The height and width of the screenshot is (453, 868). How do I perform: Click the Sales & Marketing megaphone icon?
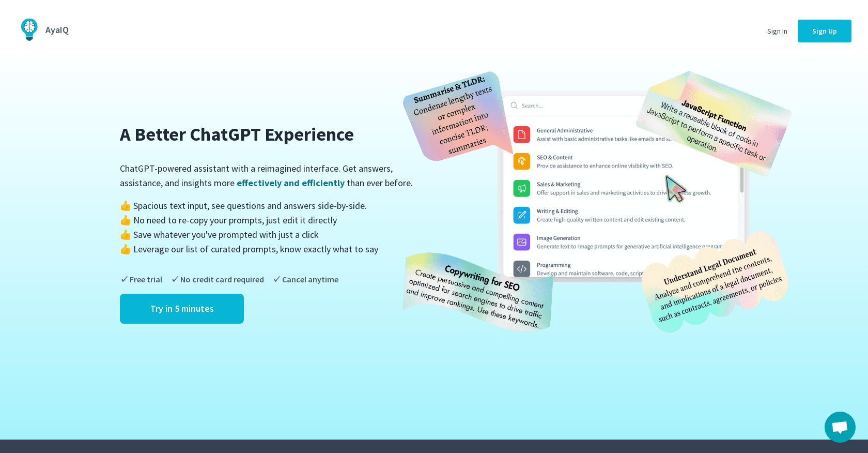pos(521,188)
